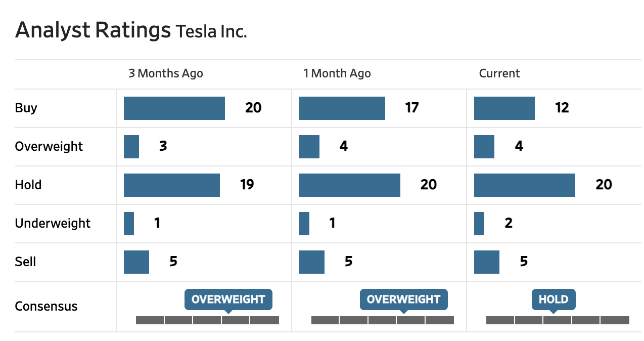Click the 1 Month Ago consensus scale bar
The width and height of the screenshot is (644, 341).
tap(383, 320)
